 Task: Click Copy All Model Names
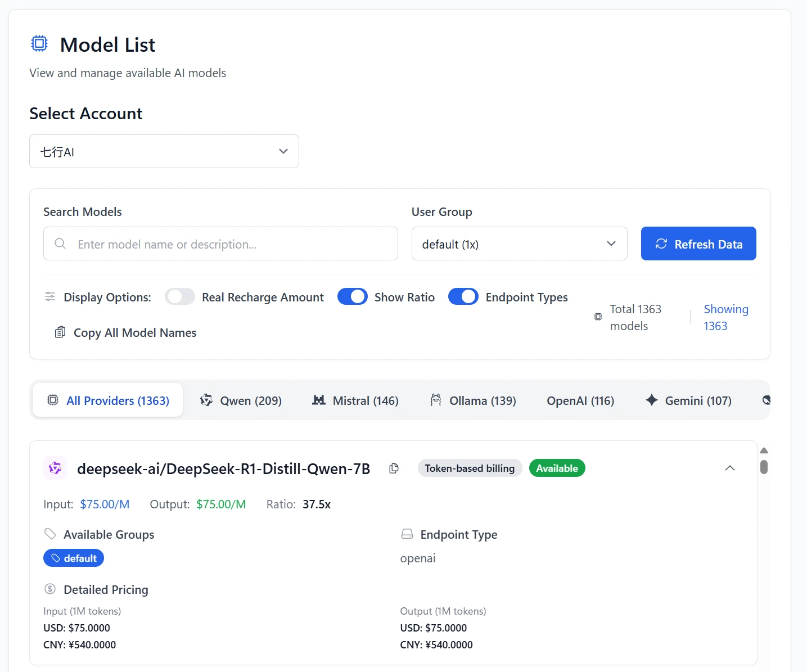(125, 332)
